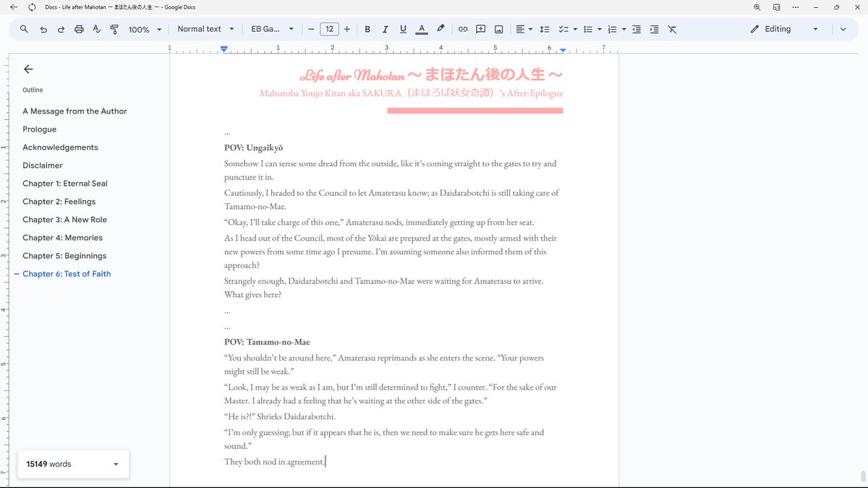The width and height of the screenshot is (868, 488).
Task: Open the Editing mode dropdown
Action: [784, 29]
